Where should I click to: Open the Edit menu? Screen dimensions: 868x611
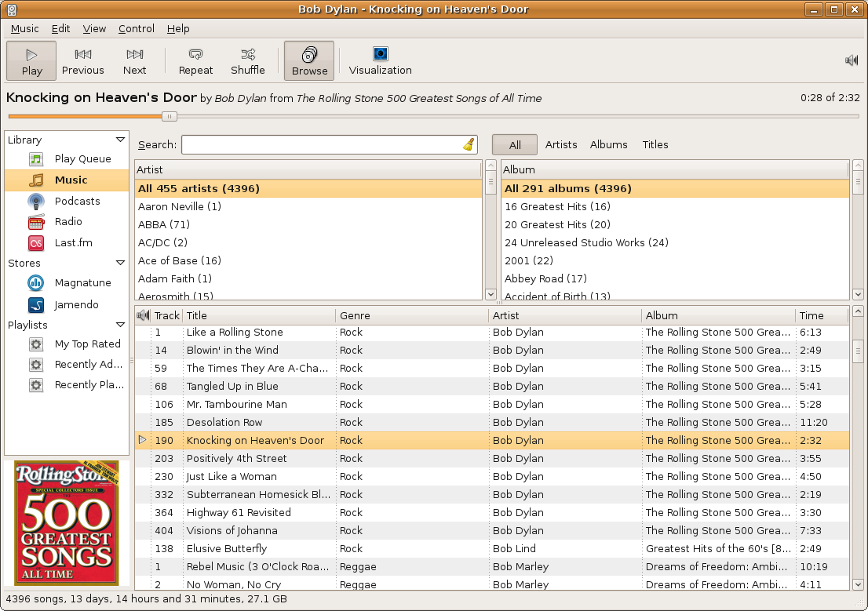[x=60, y=29]
